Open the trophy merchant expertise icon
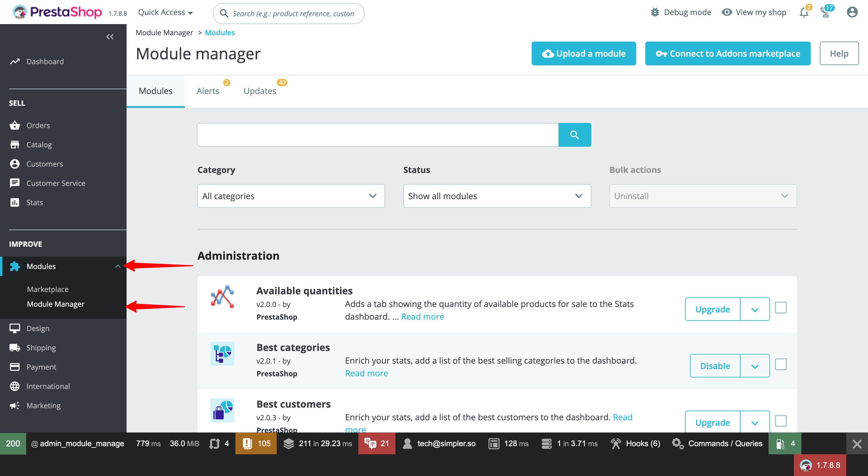The image size is (868, 476). click(x=825, y=12)
